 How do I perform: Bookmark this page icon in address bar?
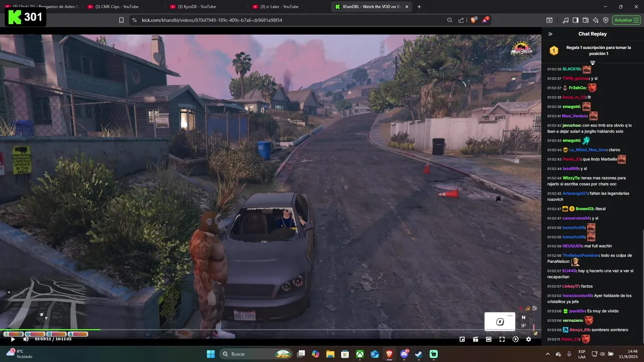[x=121, y=20]
